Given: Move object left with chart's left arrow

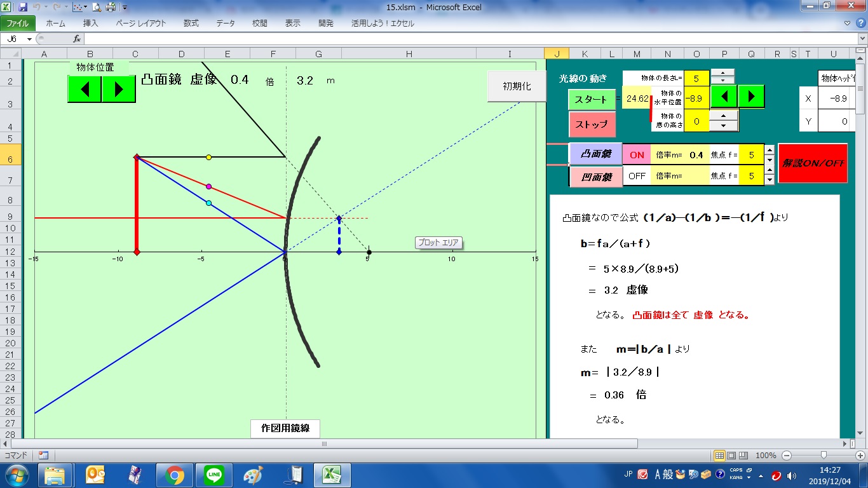Looking at the screenshot, I should click(85, 89).
